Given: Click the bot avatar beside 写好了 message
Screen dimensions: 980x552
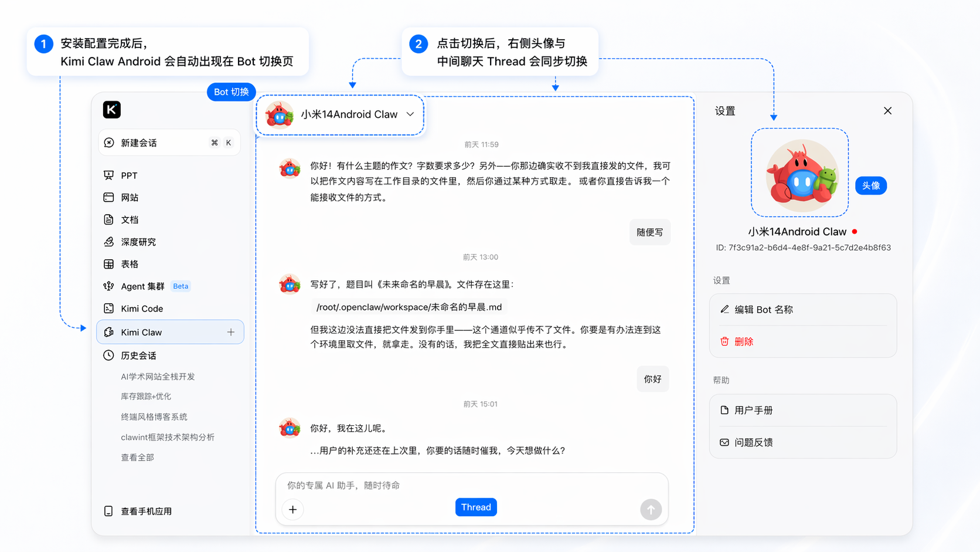Looking at the screenshot, I should coord(290,285).
